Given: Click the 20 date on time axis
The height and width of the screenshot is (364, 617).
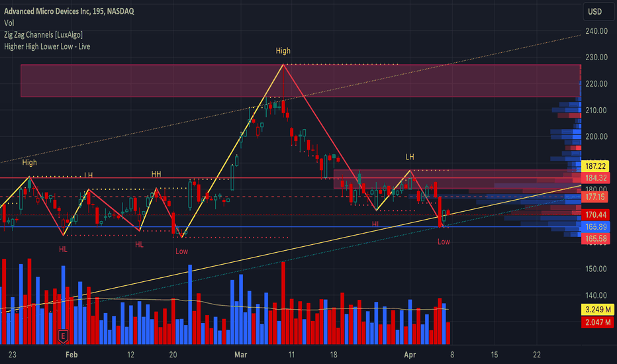Looking at the screenshot, I should [x=173, y=355].
